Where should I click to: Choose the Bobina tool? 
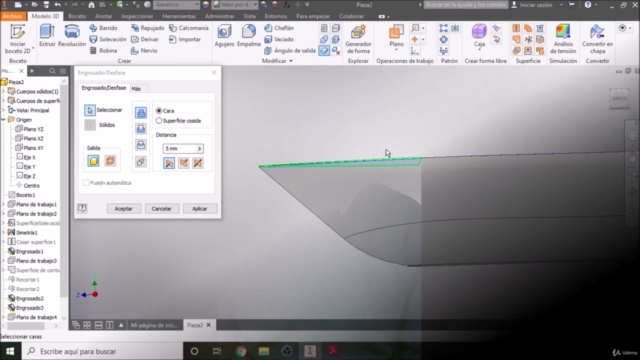(104, 51)
